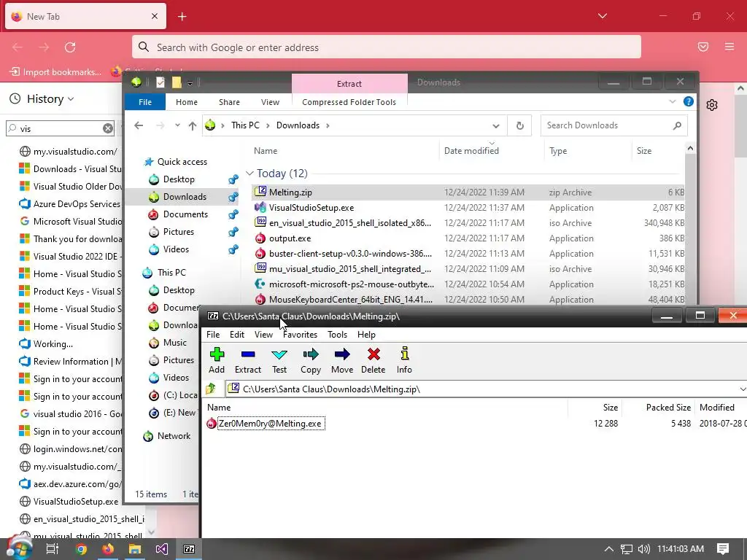
Task: Open Firefox application menu hamburger
Action: coord(729,47)
